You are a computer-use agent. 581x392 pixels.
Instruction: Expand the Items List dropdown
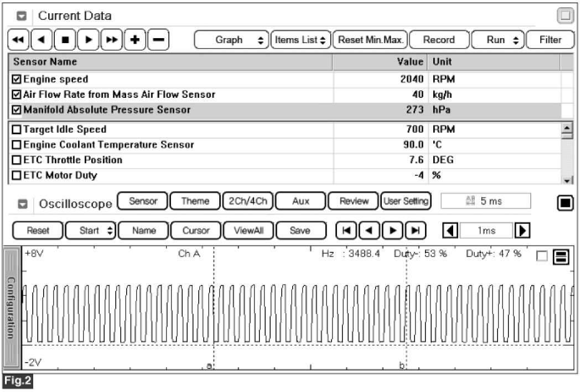point(300,40)
